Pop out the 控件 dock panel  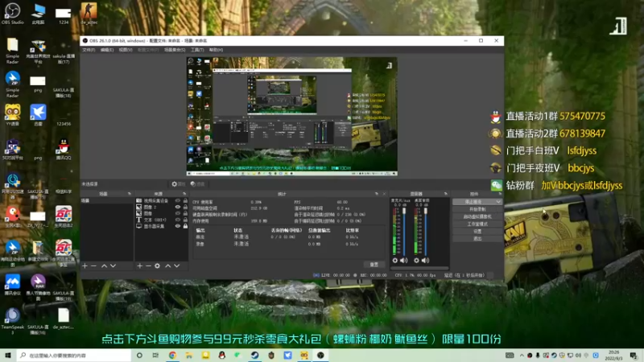(x=500, y=194)
